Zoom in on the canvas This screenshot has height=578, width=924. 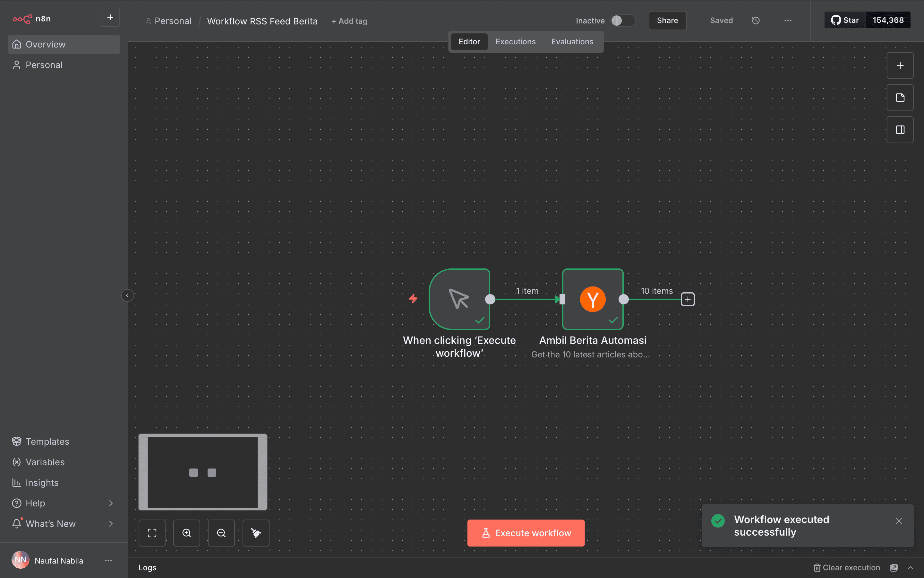(187, 533)
